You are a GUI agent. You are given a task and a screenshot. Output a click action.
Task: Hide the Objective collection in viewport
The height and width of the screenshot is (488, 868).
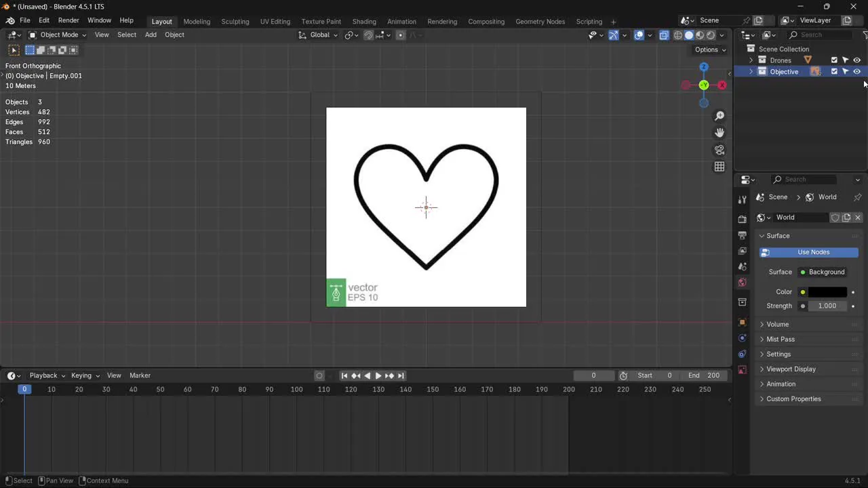coord(856,71)
